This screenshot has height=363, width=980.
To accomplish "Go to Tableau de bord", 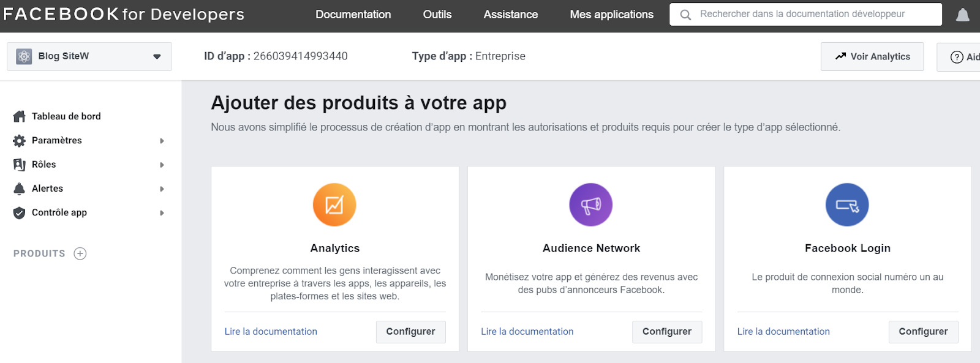I will [66, 116].
